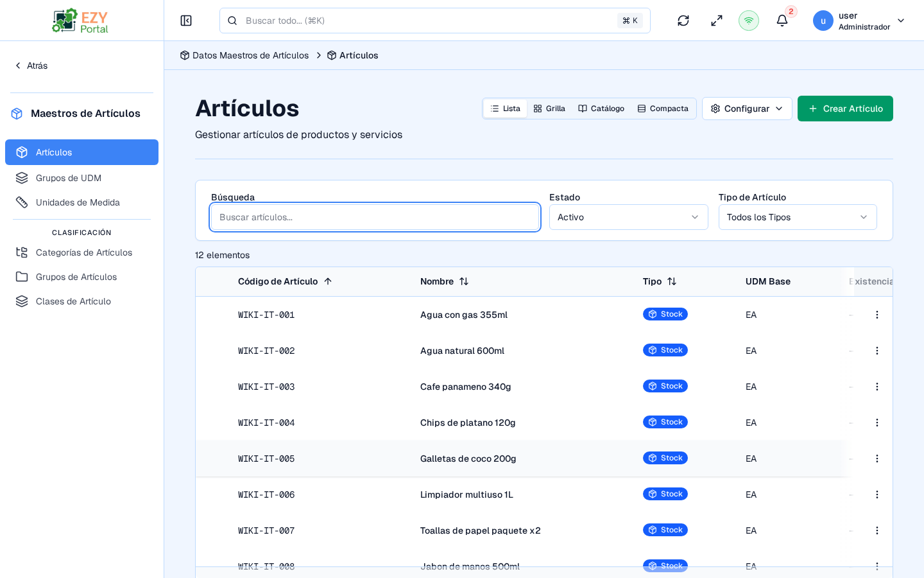The width and height of the screenshot is (924, 578).
Task: Click item code WIKI-IT-006
Action: tap(266, 495)
